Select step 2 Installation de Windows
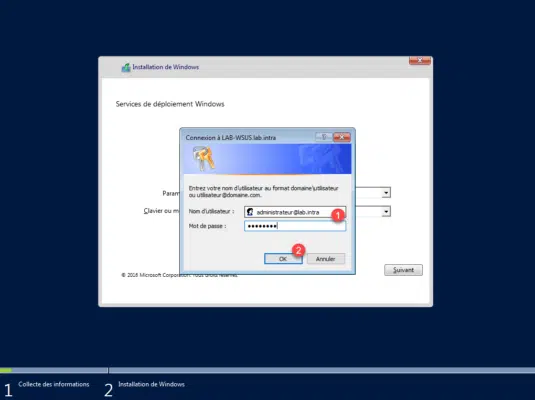535x400 pixels. (151, 384)
